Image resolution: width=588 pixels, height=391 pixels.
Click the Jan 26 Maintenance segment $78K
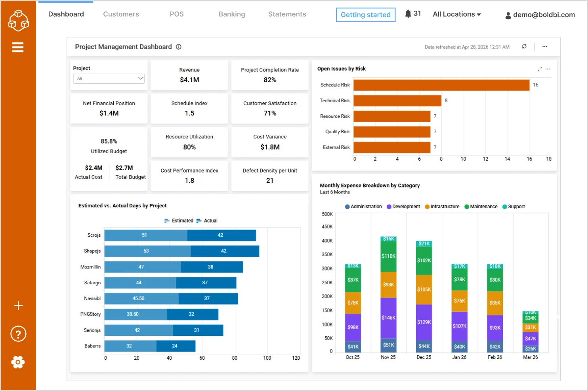(460, 280)
